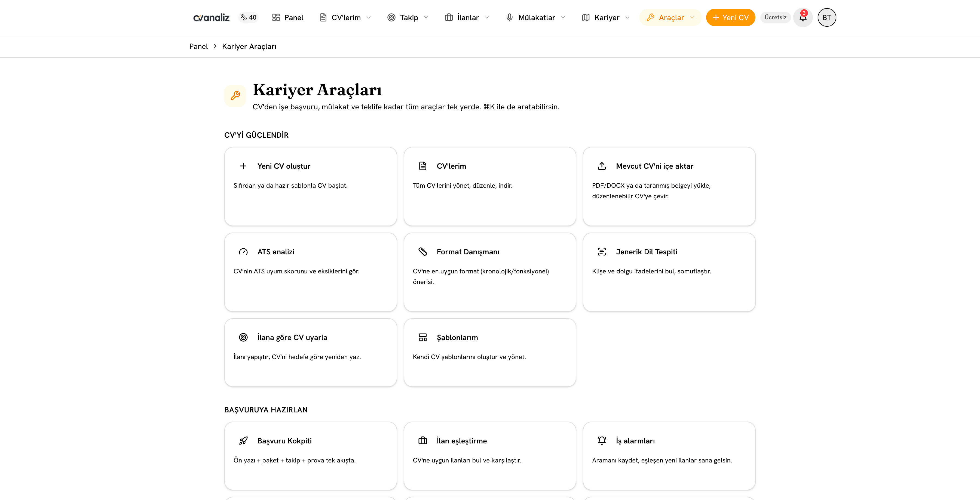Click the plus icon on Yeni CV oluştur card

[243, 166]
